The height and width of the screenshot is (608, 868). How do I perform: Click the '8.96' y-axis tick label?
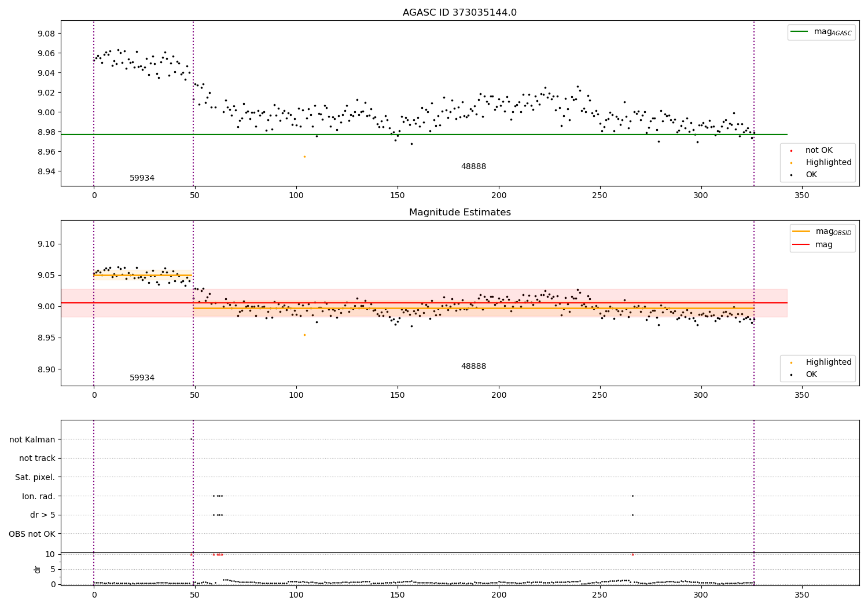(46, 152)
